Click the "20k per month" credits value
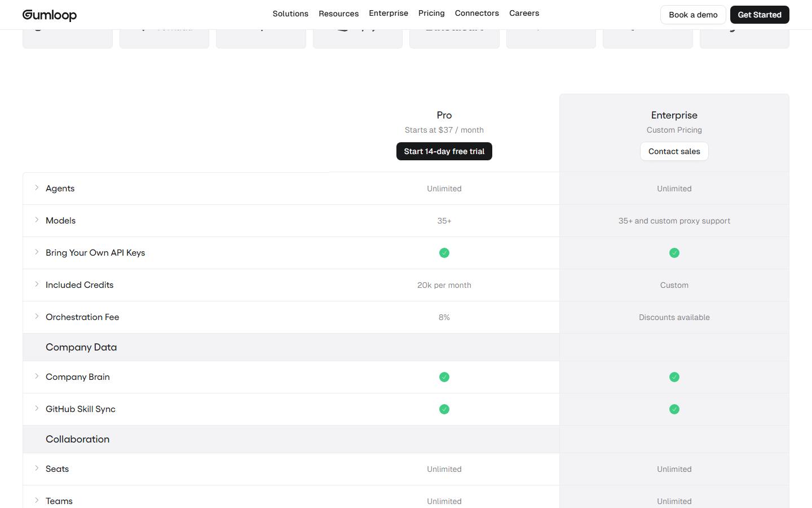The width and height of the screenshot is (812, 508). (x=444, y=285)
